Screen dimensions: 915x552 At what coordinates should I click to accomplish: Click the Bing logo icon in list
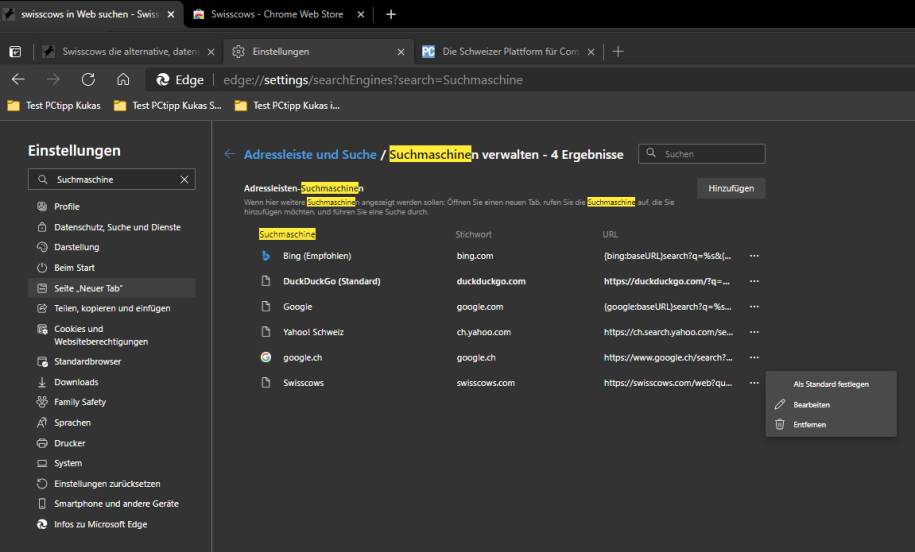(266, 256)
